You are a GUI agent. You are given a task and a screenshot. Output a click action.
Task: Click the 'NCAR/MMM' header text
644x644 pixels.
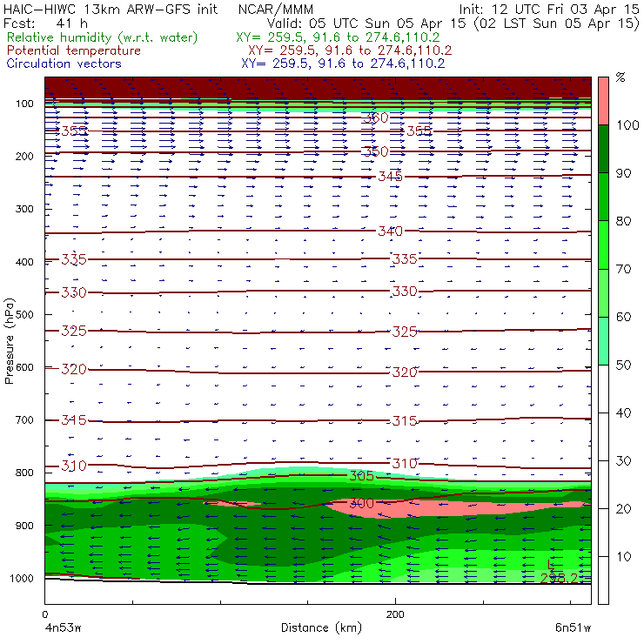click(x=276, y=9)
